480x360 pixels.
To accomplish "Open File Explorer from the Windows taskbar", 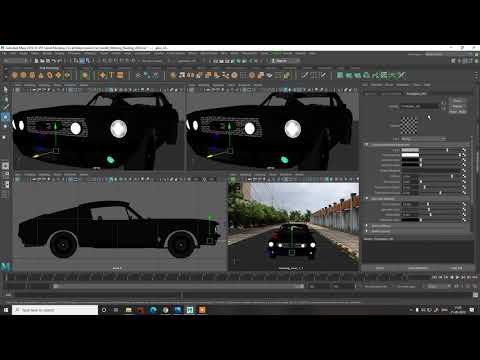I will [128, 310].
